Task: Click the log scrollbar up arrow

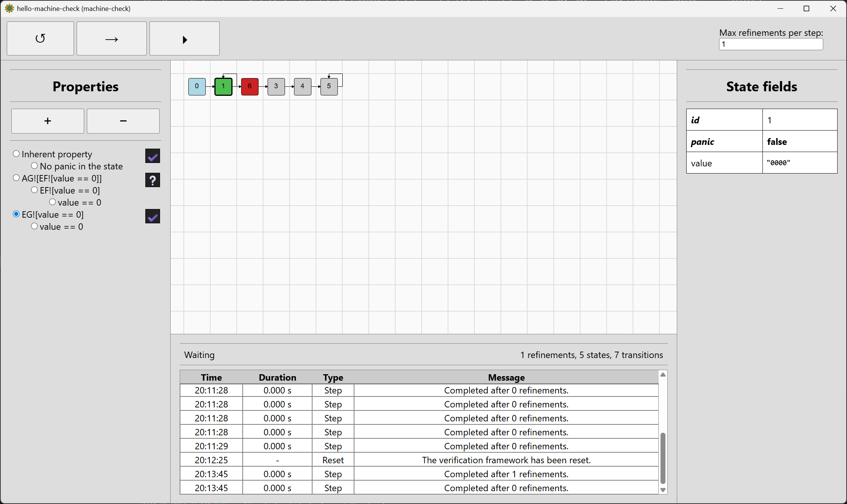Action: [663, 375]
